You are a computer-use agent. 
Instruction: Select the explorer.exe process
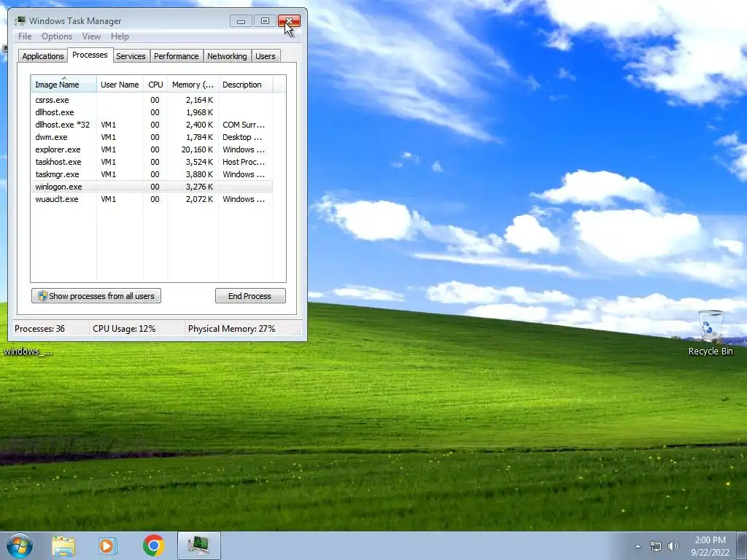click(x=152, y=149)
